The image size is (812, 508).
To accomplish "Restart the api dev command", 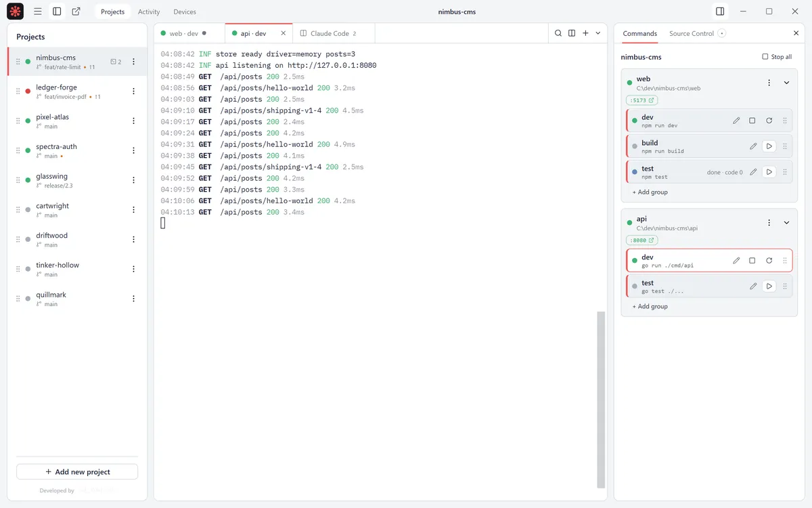I will tap(769, 261).
